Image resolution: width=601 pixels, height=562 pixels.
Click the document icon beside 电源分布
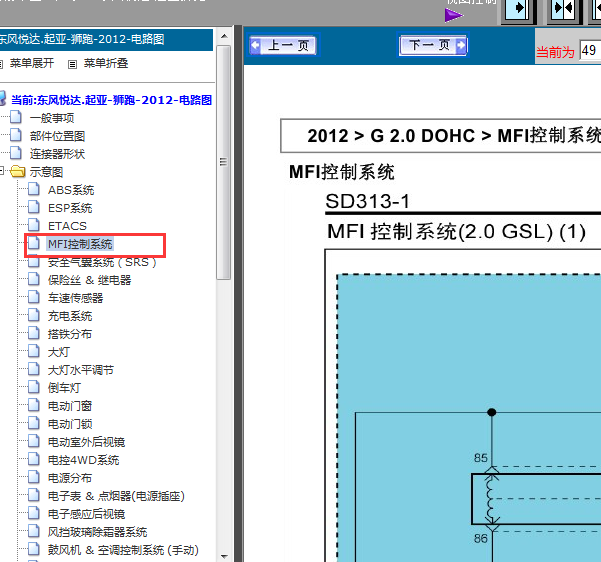point(34,477)
